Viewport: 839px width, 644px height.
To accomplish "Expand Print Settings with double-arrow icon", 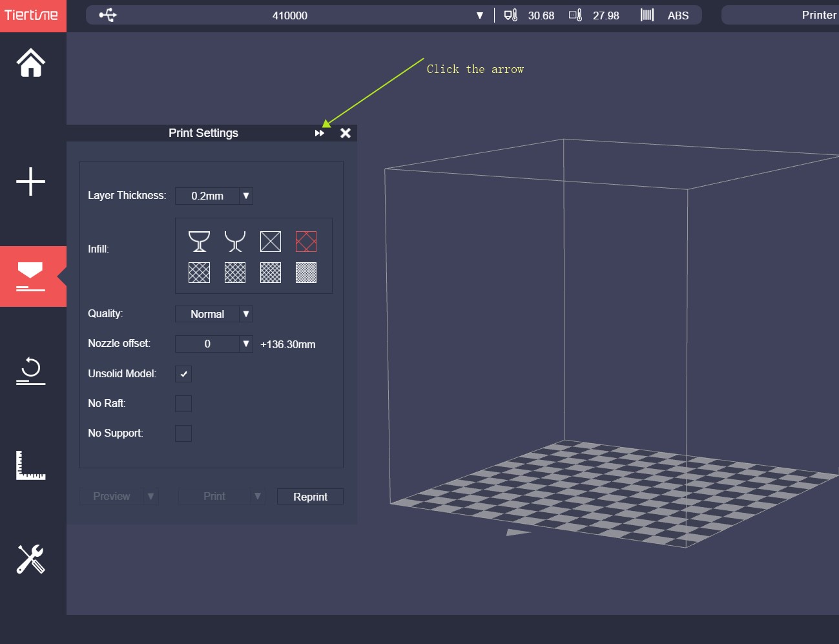I will click(x=320, y=133).
